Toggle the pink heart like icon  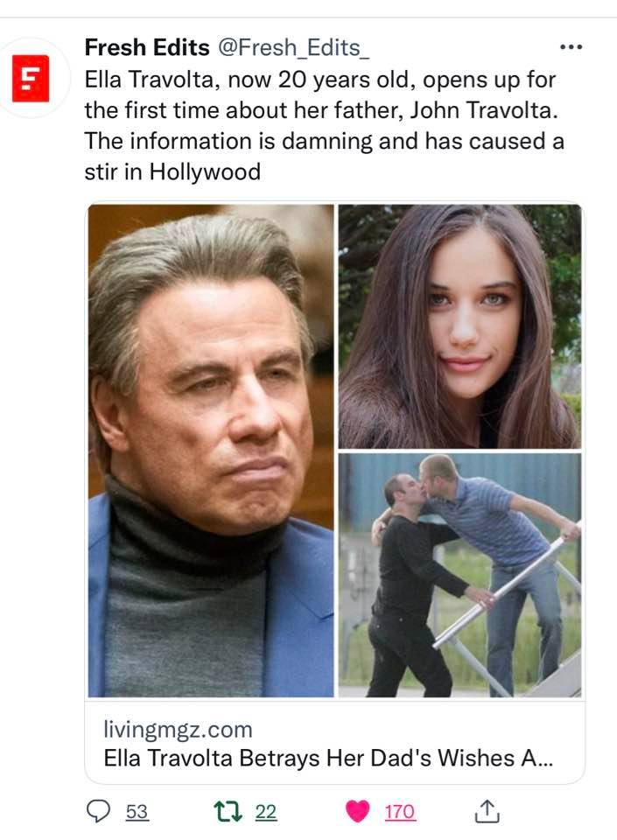point(358,811)
